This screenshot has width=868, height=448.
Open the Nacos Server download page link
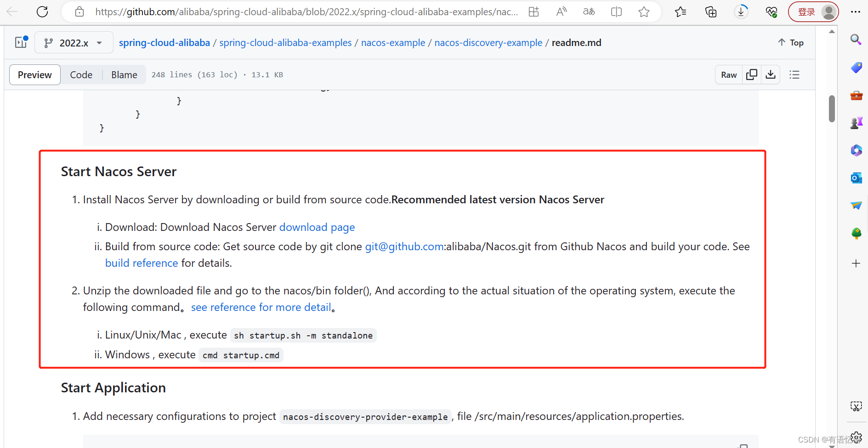317,227
